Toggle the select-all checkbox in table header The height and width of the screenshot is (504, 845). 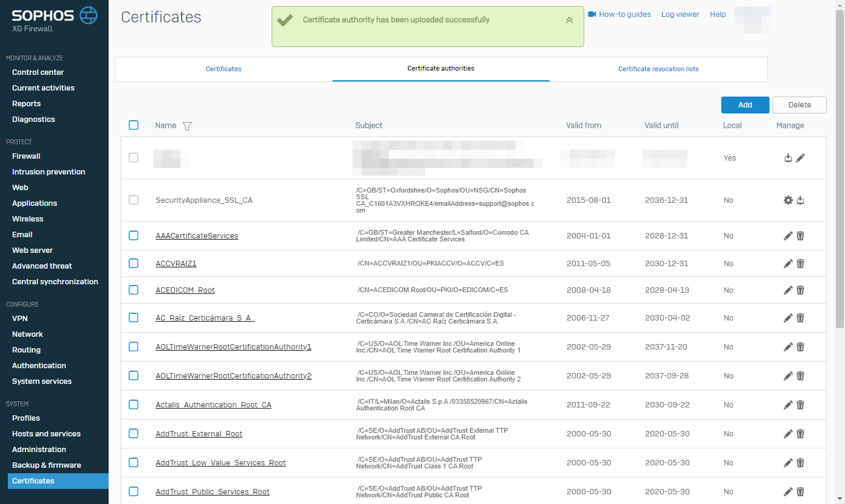click(x=133, y=125)
